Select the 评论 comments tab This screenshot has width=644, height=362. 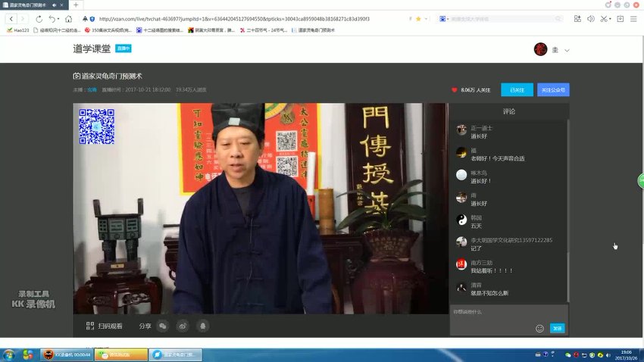click(509, 111)
